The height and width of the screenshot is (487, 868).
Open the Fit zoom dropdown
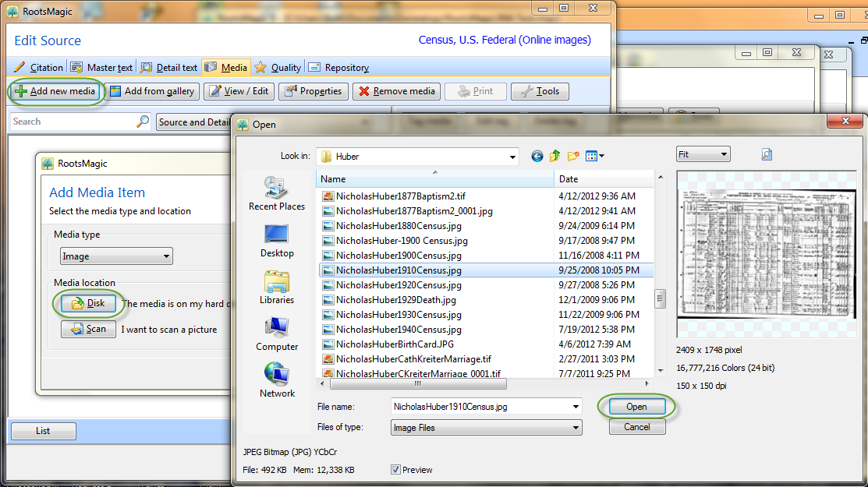tap(703, 154)
